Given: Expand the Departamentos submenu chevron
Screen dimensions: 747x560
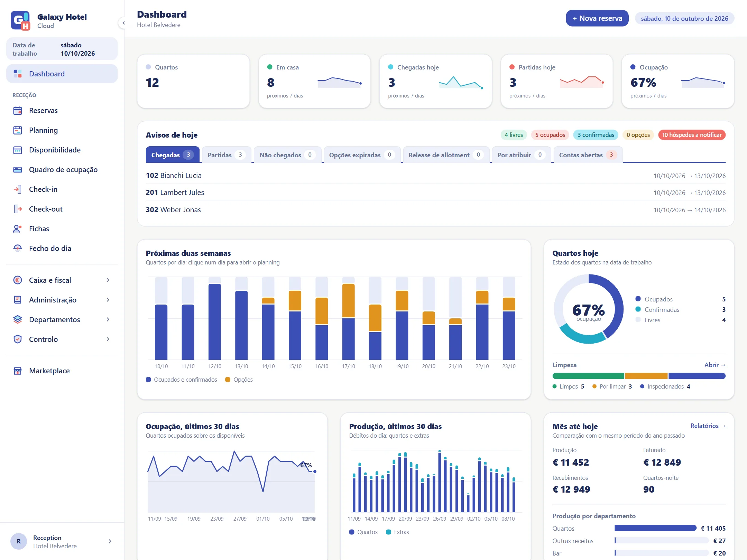Looking at the screenshot, I should click(108, 319).
